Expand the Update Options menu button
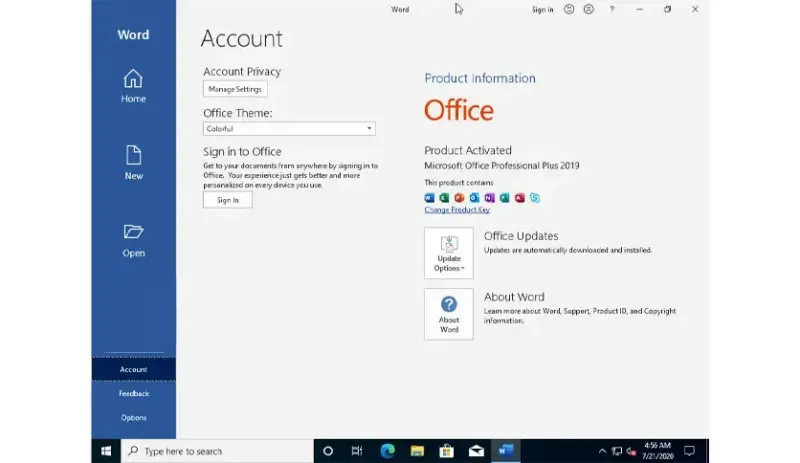Screen dimensions: 800x463 coord(449,253)
